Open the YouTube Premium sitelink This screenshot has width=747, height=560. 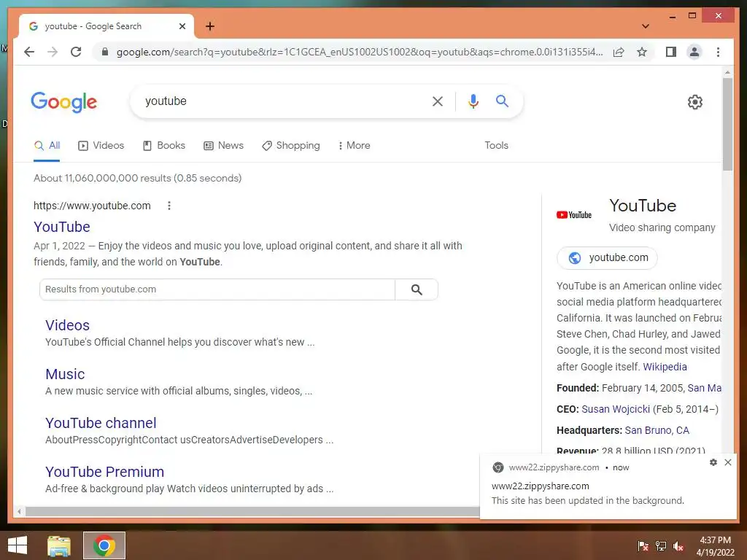point(104,472)
